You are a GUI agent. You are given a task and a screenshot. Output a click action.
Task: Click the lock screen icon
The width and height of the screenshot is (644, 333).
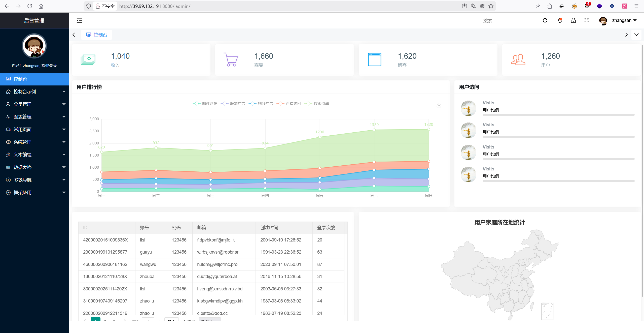tap(573, 20)
